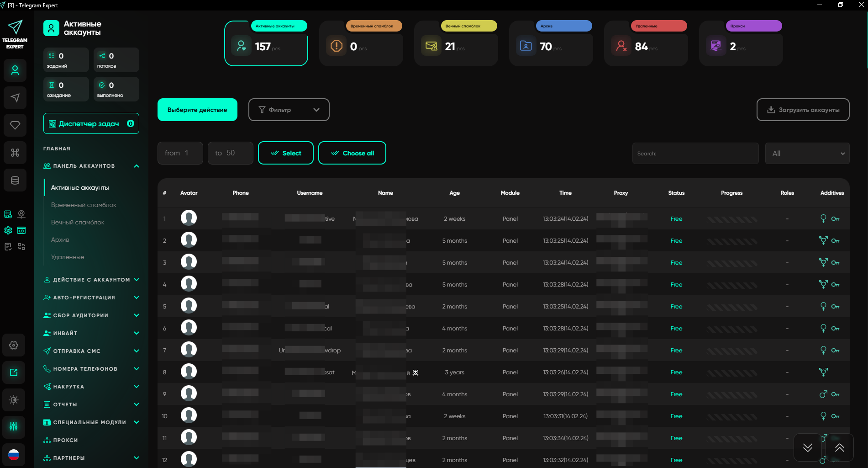Open the paper plane messaging section
868x468 pixels.
15,98
